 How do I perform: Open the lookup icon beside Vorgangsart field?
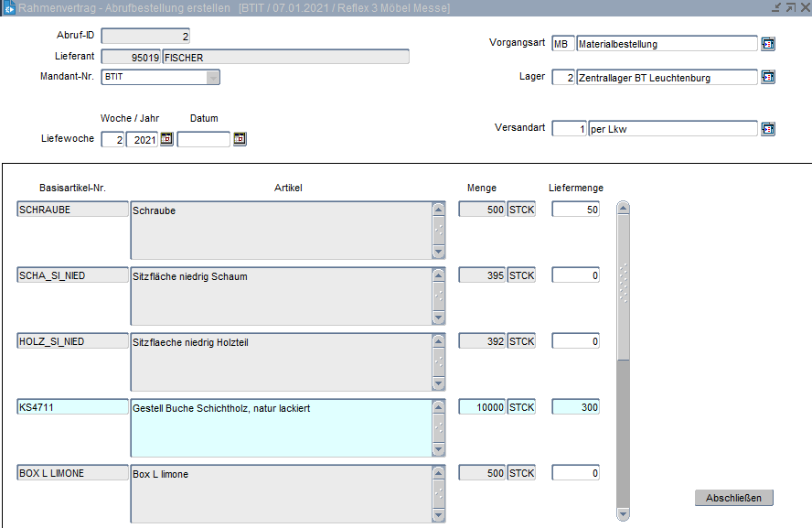[768, 44]
